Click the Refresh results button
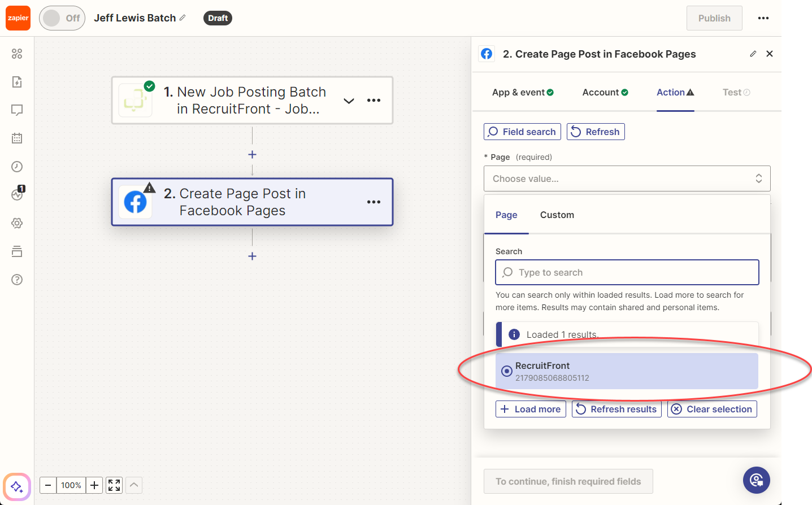Screen dimensions: 812x505 [616, 409]
